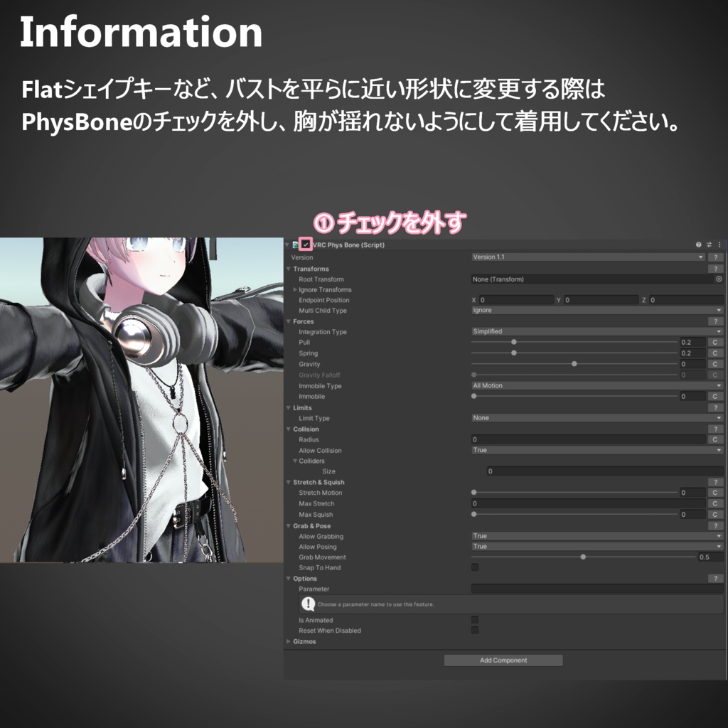This screenshot has height=728, width=728.
Task: Toggle the Is Animated checkbox
Action: point(474,620)
